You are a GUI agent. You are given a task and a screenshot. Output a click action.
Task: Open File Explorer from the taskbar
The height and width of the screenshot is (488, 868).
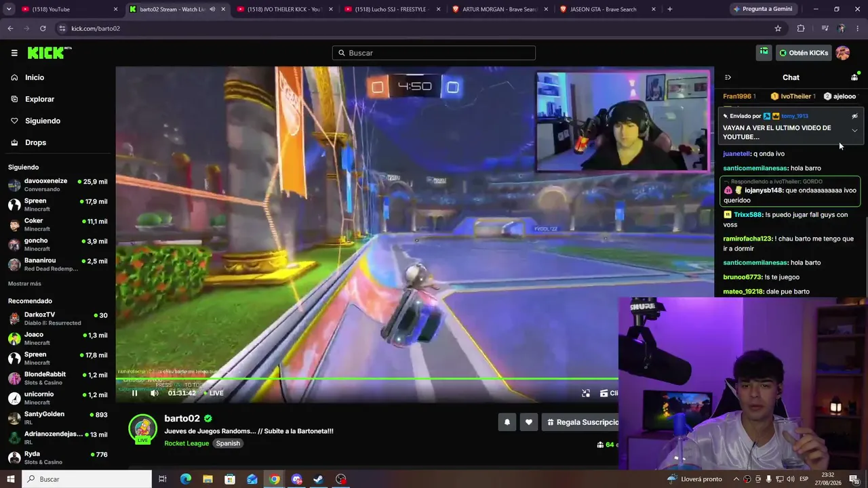pos(208,479)
